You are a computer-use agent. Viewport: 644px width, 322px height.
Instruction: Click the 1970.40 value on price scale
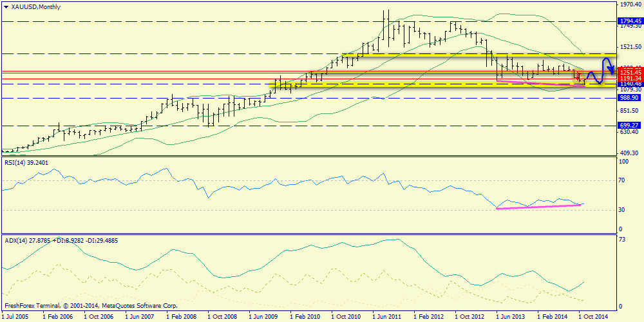point(631,5)
